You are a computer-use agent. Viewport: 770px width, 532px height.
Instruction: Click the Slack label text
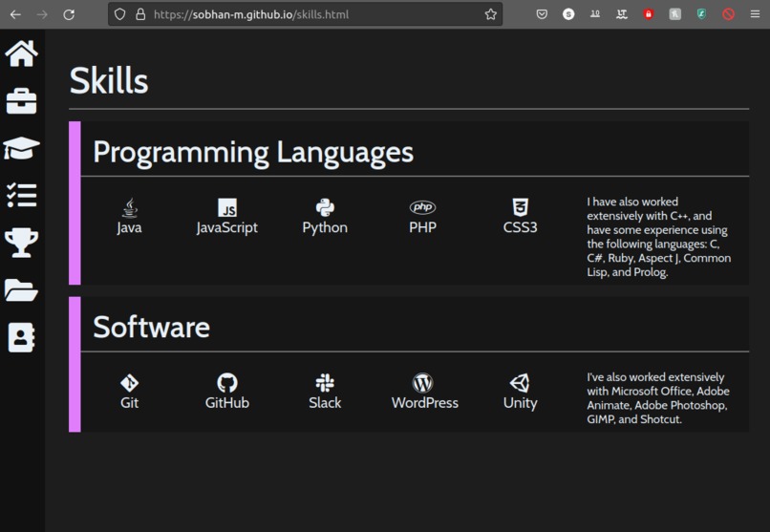tap(325, 403)
